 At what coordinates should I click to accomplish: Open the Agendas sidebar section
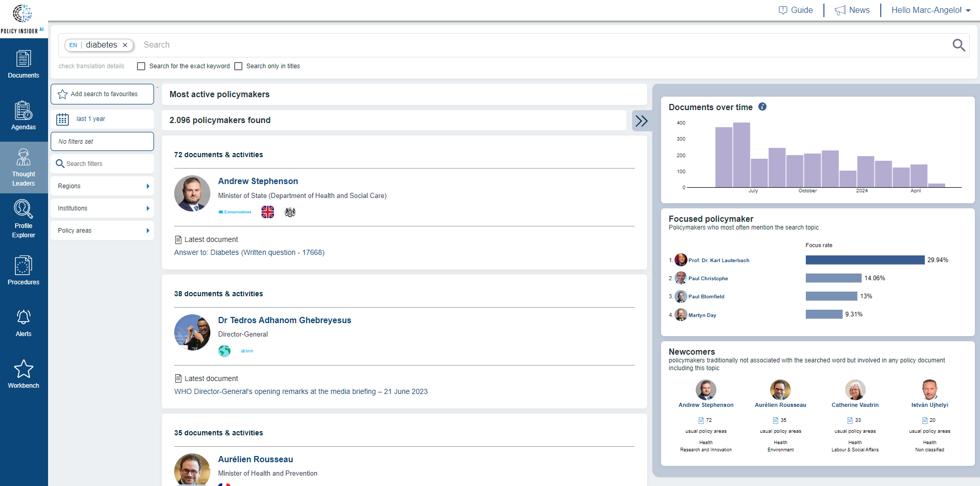[x=23, y=116]
